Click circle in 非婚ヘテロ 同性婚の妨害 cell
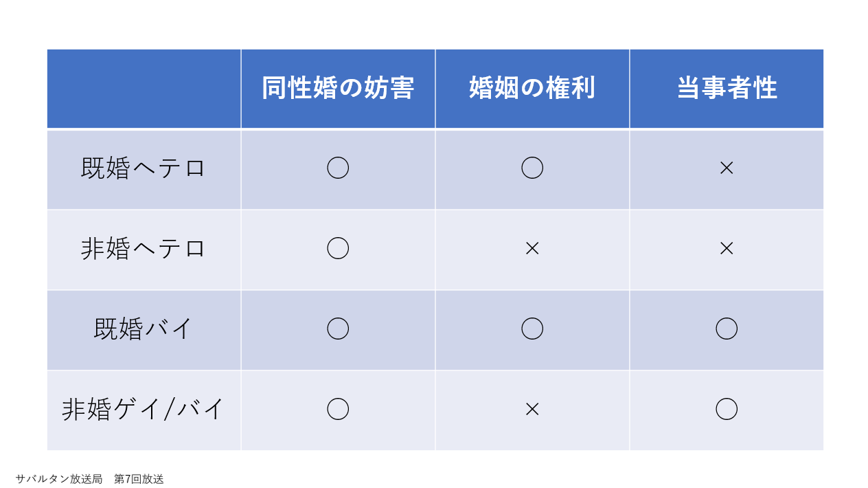The height and width of the screenshot is (488, 868). (x=338, y=248)
